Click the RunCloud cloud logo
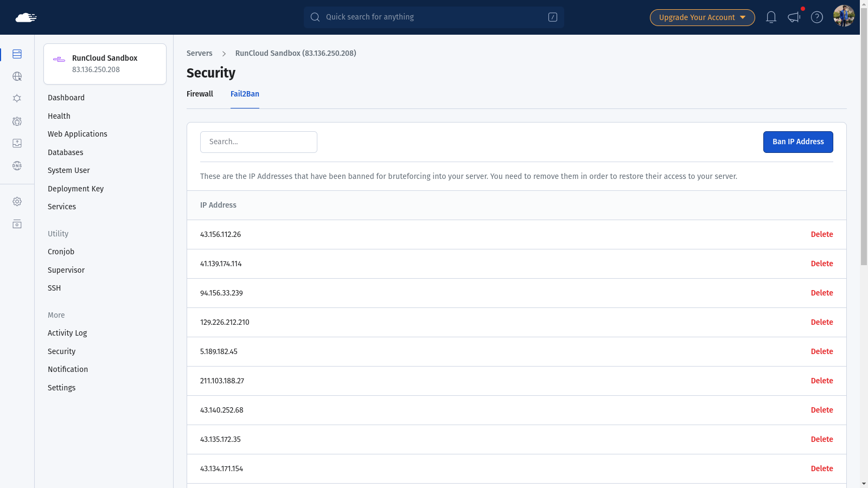Screen dimensions: 868x488 tap(25, 17)
